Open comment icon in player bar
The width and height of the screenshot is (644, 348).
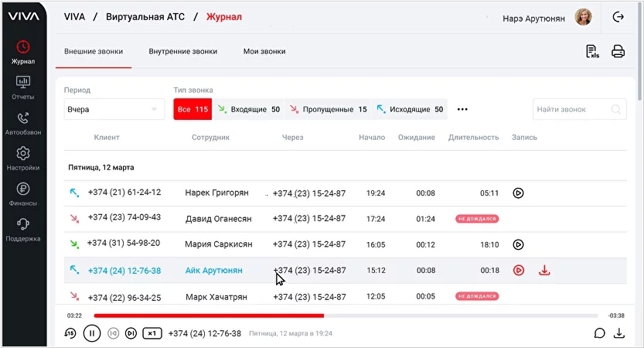599,333
